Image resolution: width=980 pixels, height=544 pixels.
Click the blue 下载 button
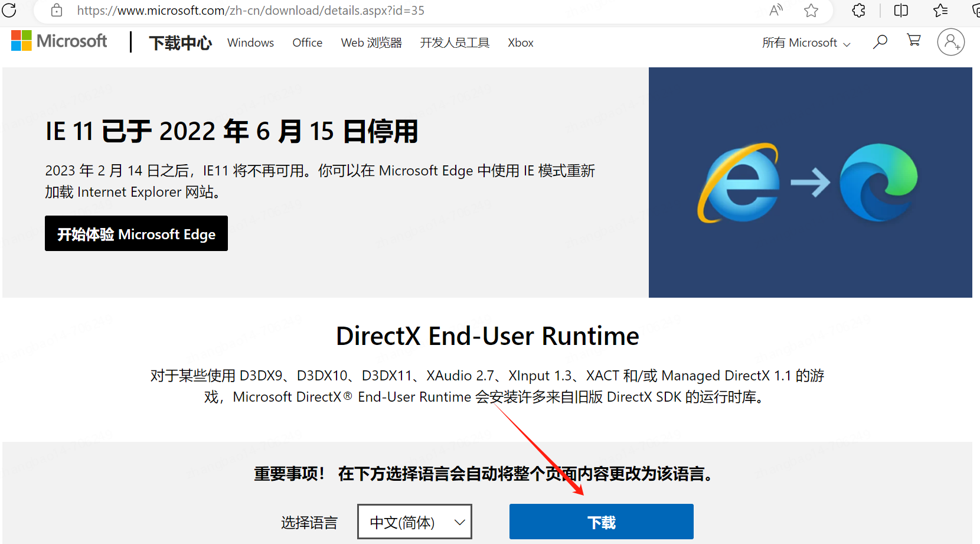pos(601,522)
